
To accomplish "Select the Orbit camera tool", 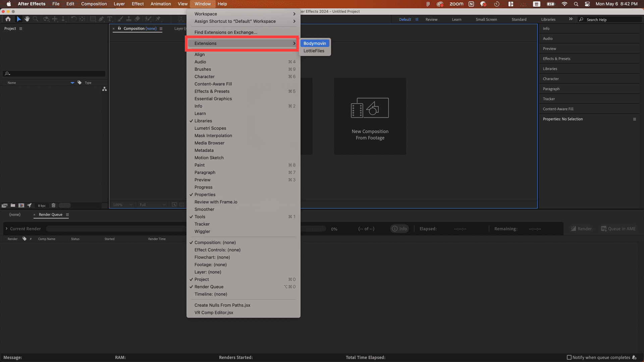I will [x=46, y=19].
